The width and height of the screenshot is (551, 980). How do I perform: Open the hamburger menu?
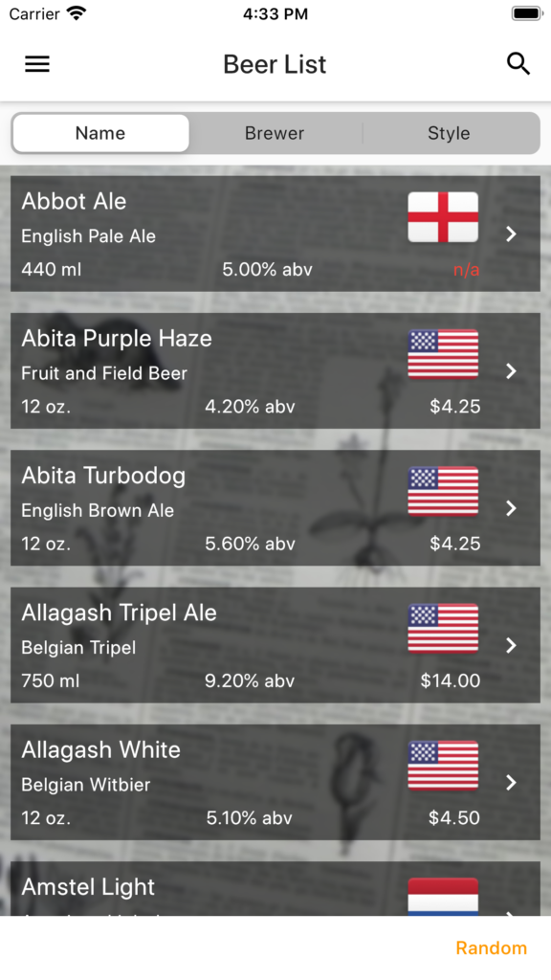point(37,64)
